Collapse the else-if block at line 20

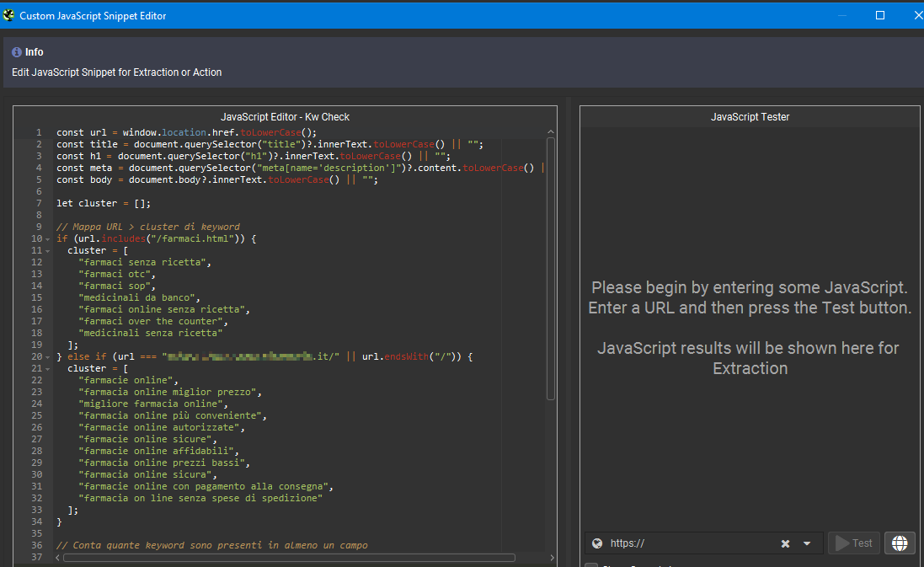tap(48, 357)
